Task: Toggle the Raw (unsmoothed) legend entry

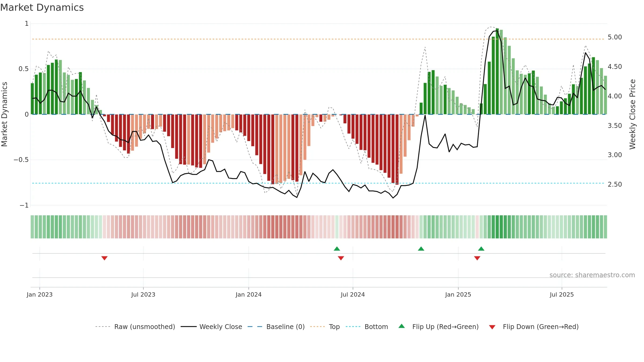Action: [135, 327]
